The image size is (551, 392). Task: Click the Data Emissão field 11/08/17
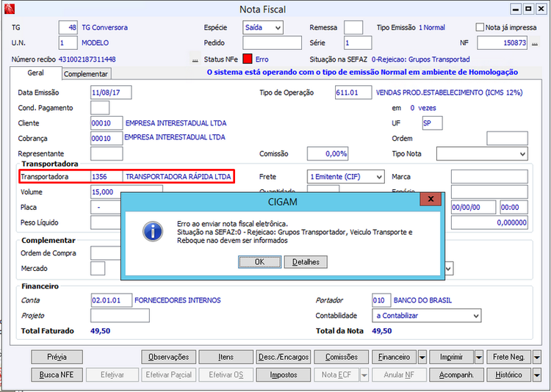click(111, 92)
